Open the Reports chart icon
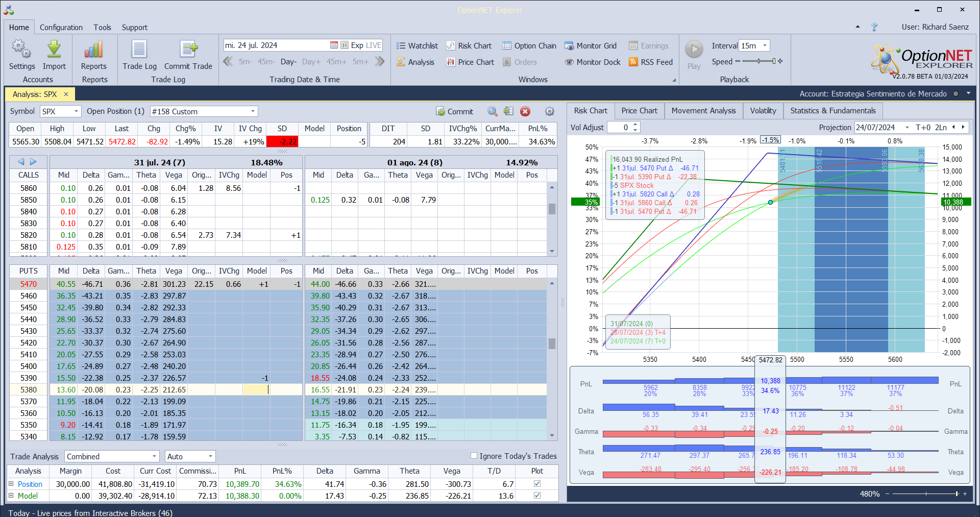 pyautogui.click(x=94, y=50)
